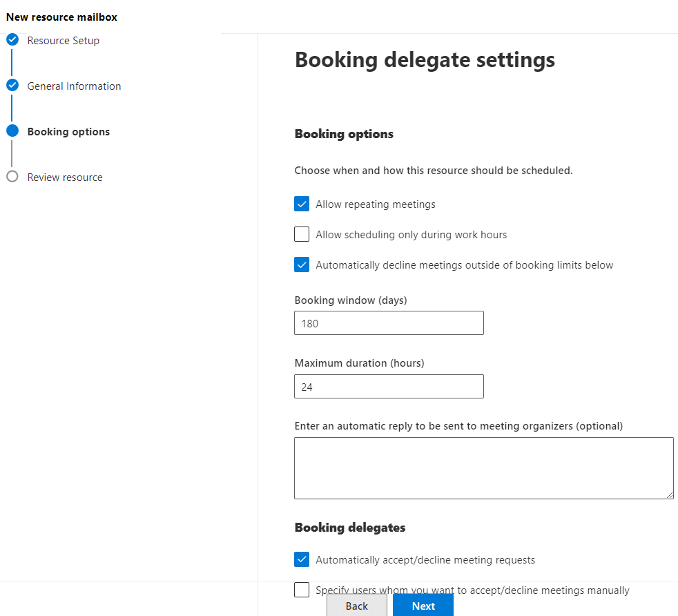Uncheck automatically accept/decline meeting requests
Viewport: 678px width, 616px height.
pos(302,559)
